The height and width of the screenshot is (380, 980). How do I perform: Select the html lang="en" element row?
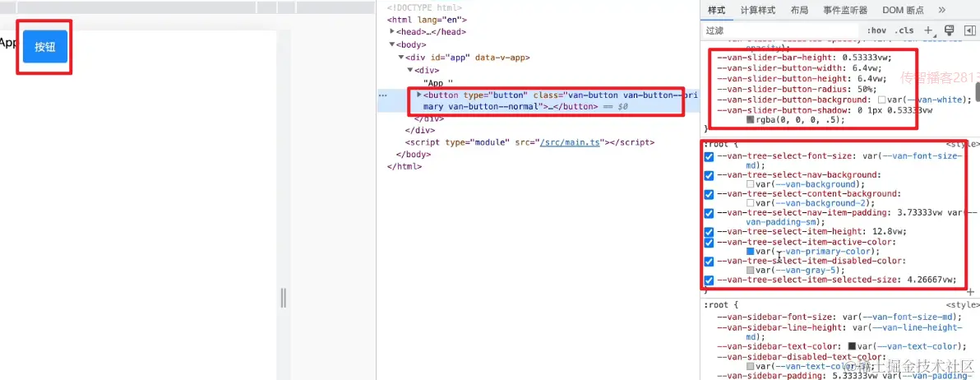tap(427, 20)
